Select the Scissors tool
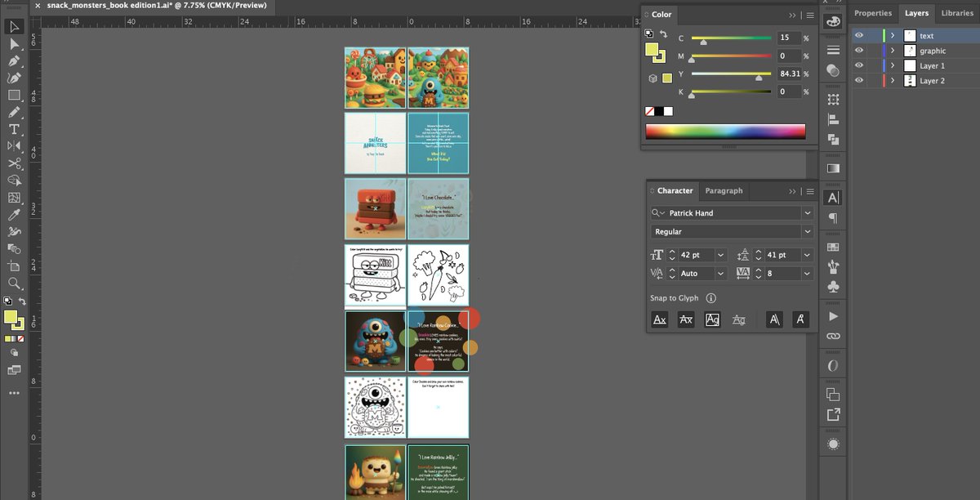 14,163
